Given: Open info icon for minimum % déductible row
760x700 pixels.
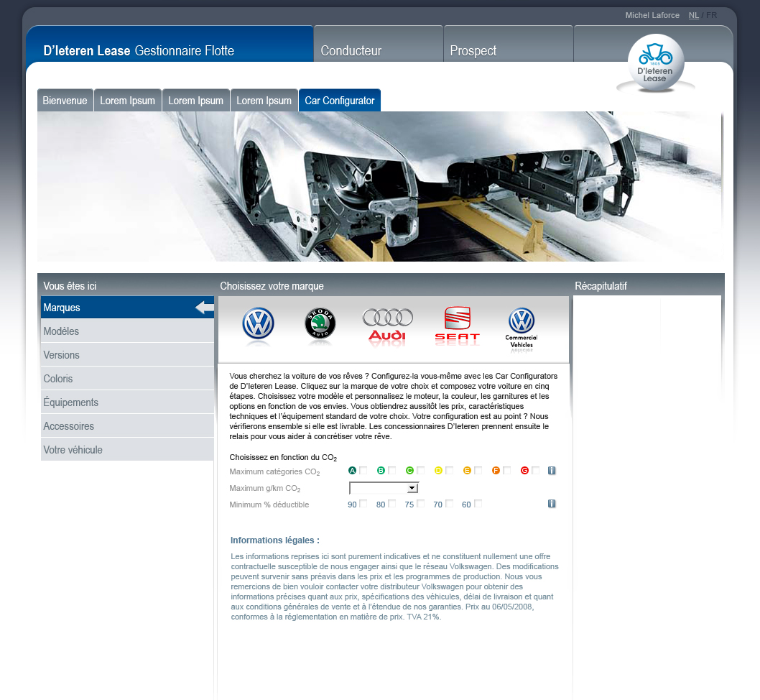Looking at the screenshot, I should click(x=552, y=504).
